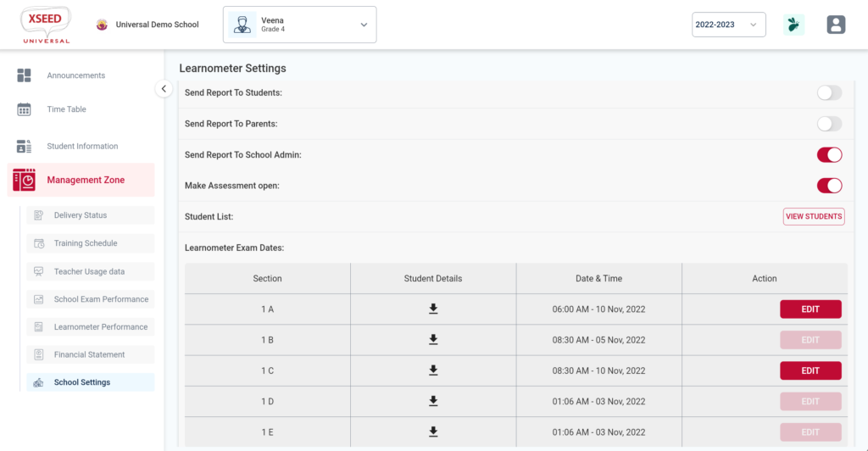Click the School Settings icon

pyautogui.click(x=38, y=382)
